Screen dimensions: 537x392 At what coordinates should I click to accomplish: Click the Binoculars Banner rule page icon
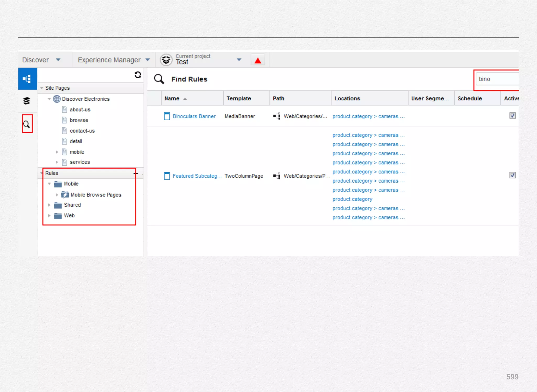pos(167,116)
